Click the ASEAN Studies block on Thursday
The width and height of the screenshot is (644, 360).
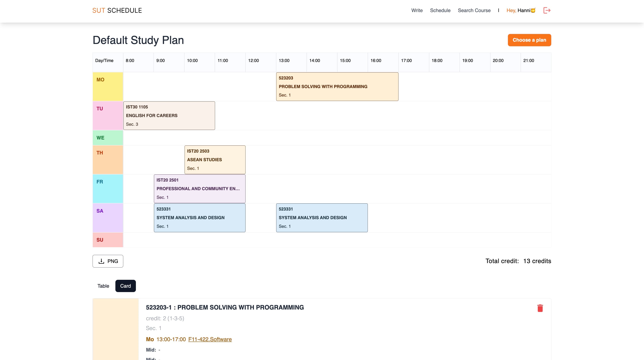click(215, 160)
